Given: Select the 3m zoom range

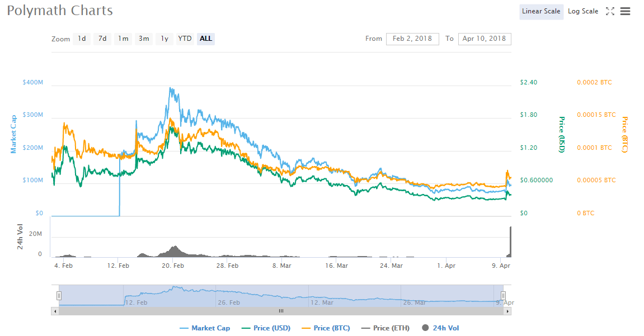Looking at the screenshot, I should [x=144, y=39].
